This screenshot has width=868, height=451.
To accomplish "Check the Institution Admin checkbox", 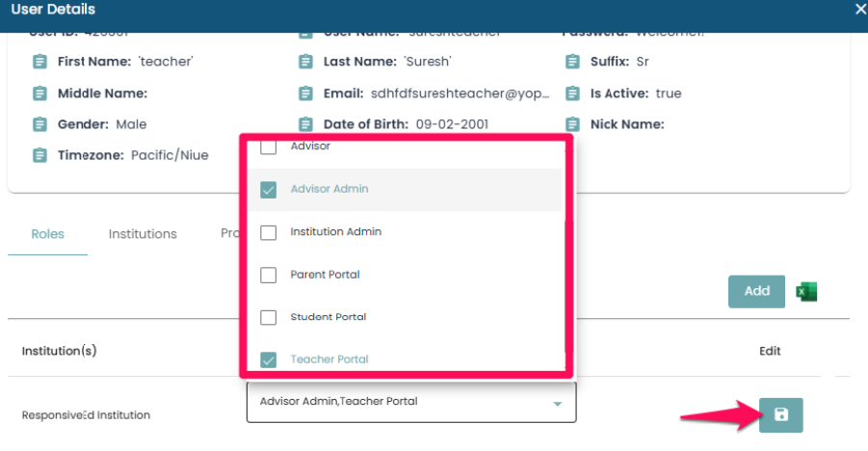I will tap(269, 232).
